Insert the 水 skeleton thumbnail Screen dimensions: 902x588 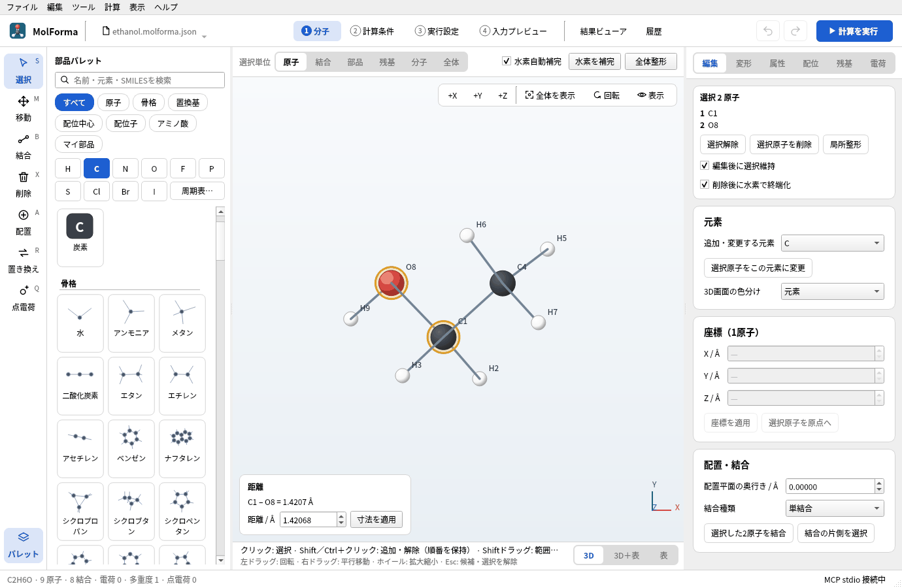(x=80, y=323)
